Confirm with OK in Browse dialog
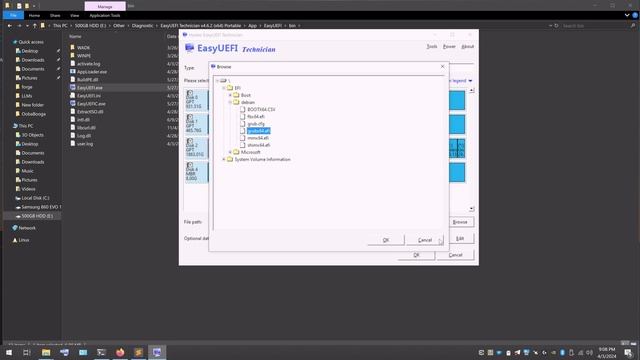This screenshot has width=640, height=360. coord(386,240)
